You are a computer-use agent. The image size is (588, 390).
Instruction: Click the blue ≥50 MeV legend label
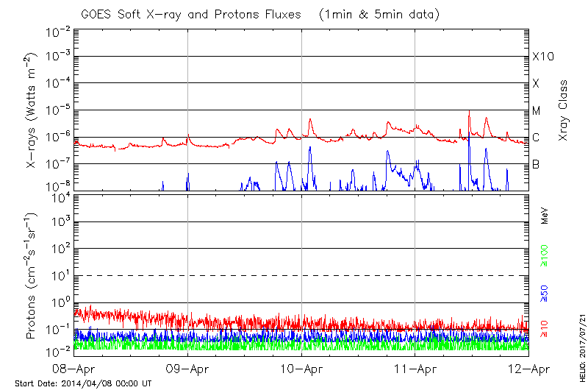point(545,294)
